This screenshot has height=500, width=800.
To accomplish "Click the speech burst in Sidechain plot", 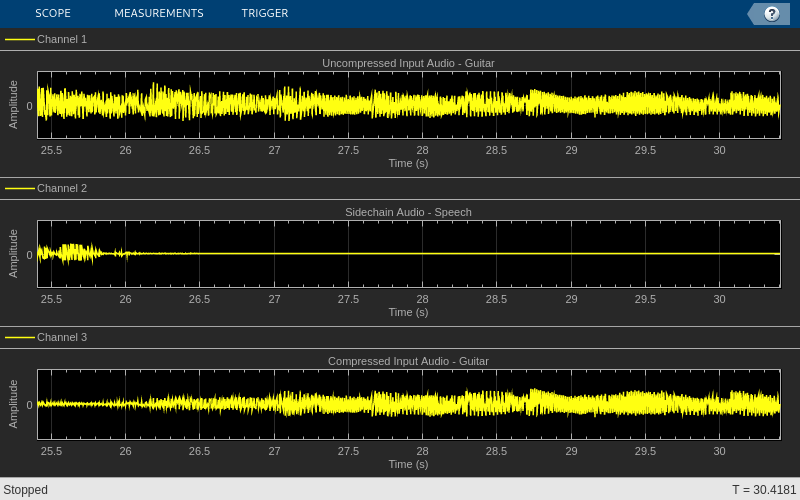I will click(71, 254).
